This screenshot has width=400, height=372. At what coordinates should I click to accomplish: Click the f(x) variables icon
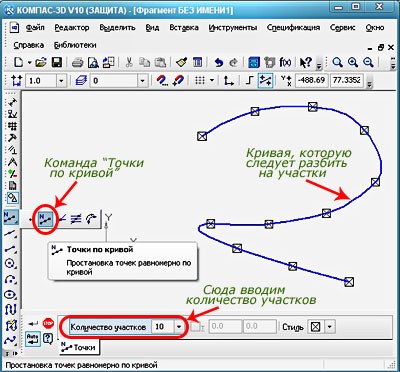[285, 63]
